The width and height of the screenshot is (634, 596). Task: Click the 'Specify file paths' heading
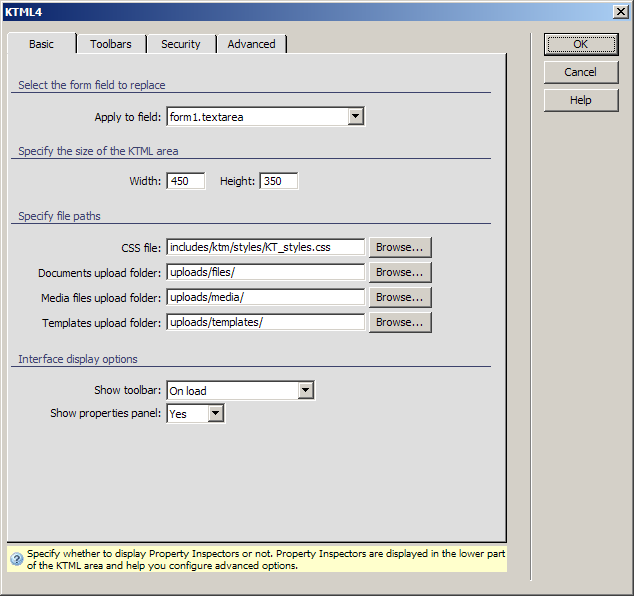pos(59,216)
